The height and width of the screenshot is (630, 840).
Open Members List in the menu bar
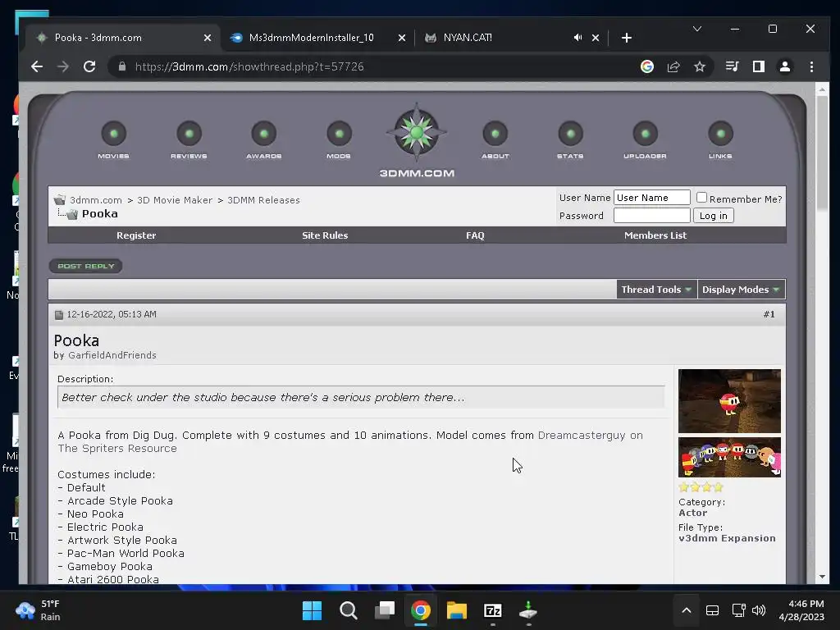point(655,235)
